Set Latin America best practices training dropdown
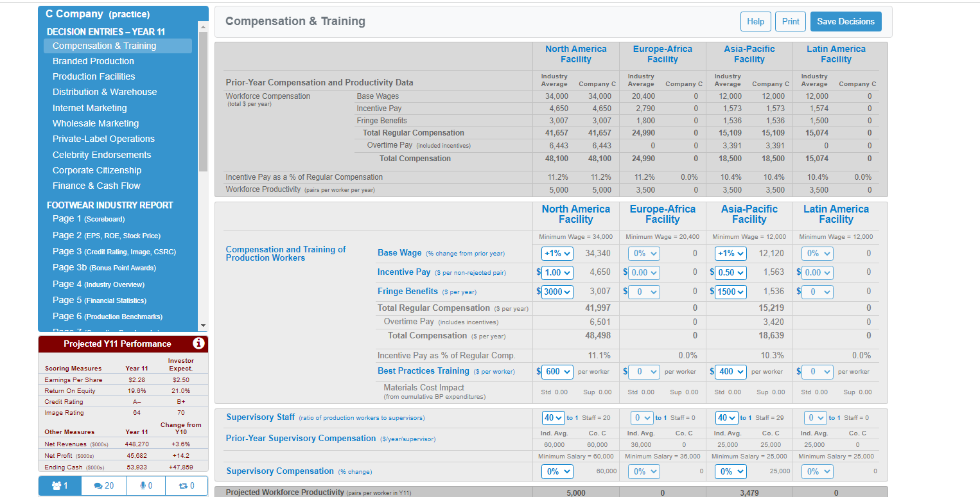The width and height of the screenshot is (980, 497). coord(818,371)
